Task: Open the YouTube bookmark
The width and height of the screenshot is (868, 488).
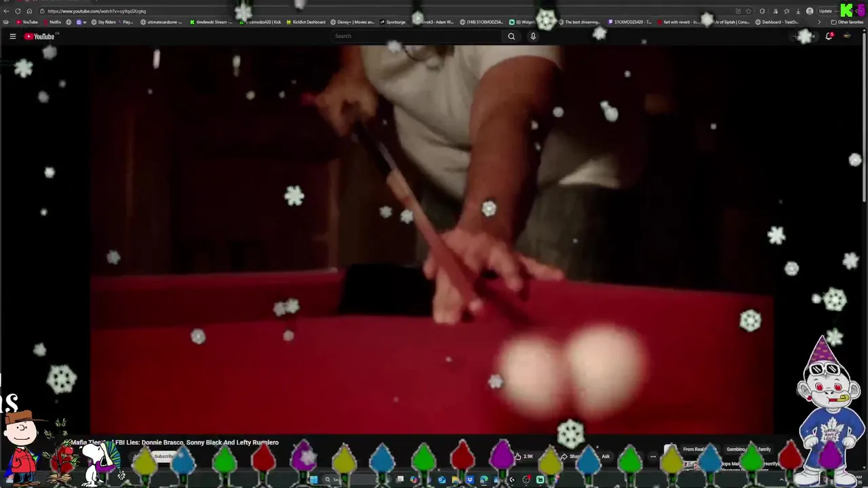Action: coord(26,22)
